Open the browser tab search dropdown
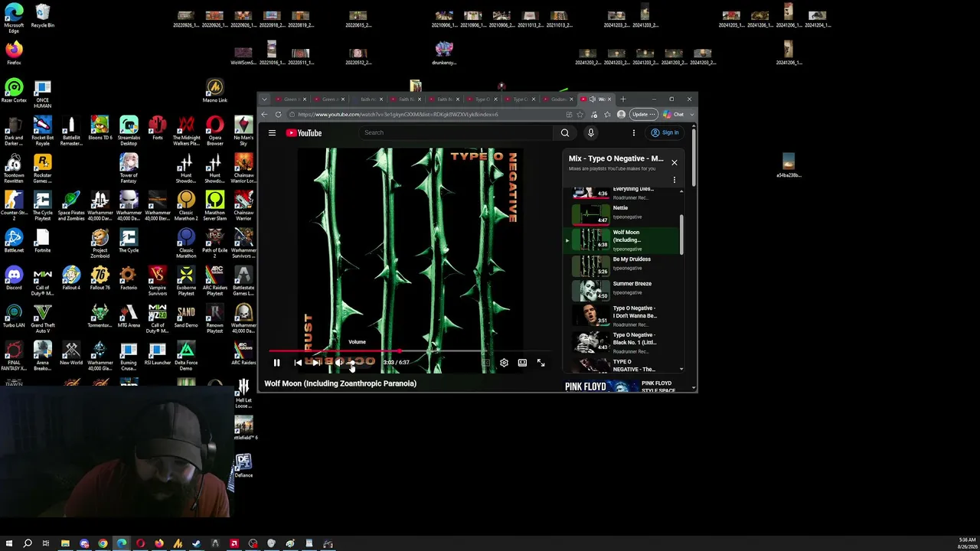Viewport: 980px width, 551px height. (x=264, y=99)
